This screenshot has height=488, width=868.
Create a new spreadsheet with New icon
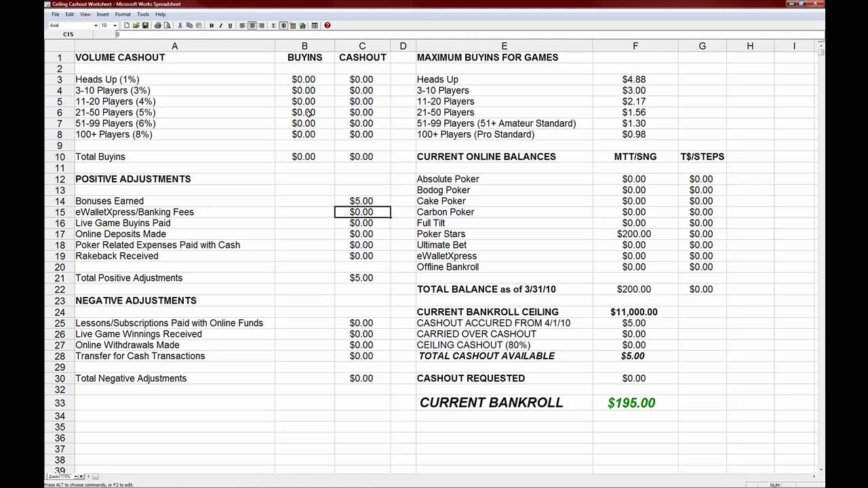click(x=127, y=26)
